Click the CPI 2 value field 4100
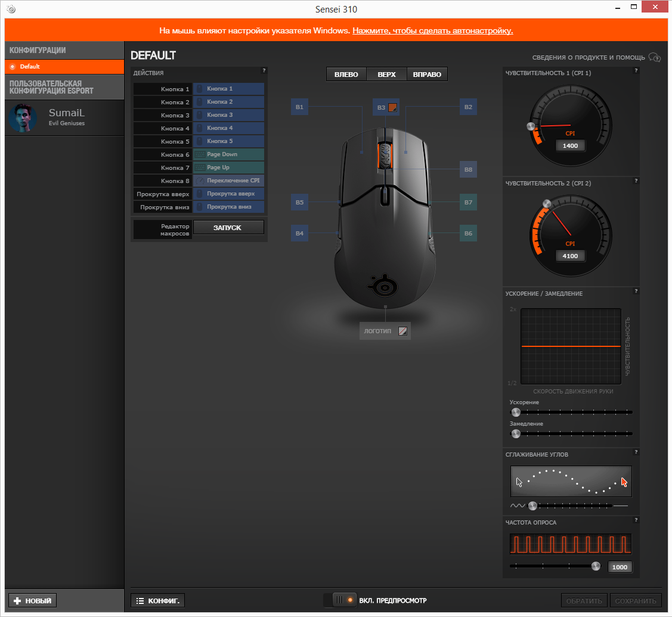The height and width of the screenshot is (617, 672). [x=570, y=256]
